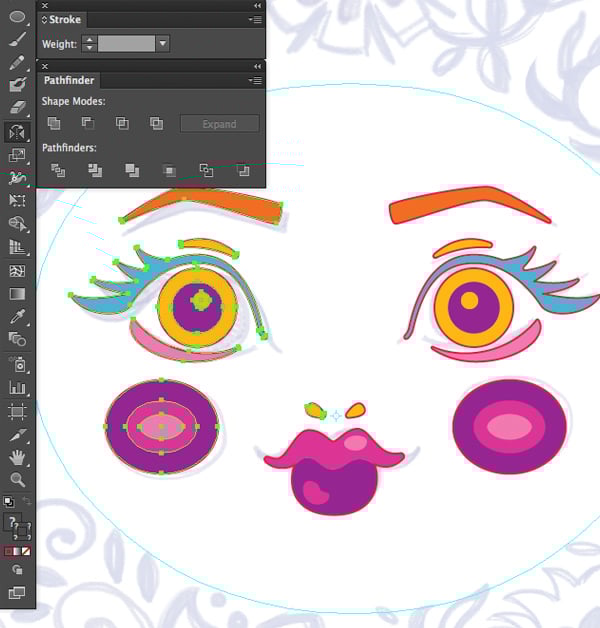Screen dimensions: 600x628
Task: Click the Divide pathfinder
Action: tap(58, 171)
